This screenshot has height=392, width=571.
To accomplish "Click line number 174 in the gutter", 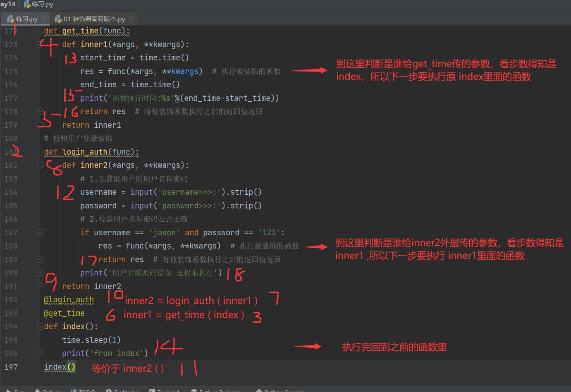I will click(11, 58).
